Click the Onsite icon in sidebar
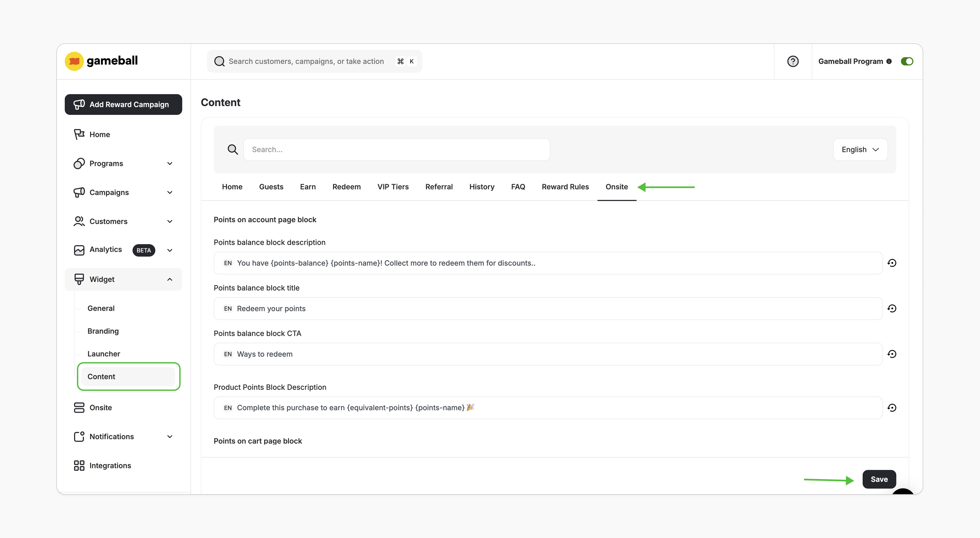The image size is (980, 538). tap(79, 407)
